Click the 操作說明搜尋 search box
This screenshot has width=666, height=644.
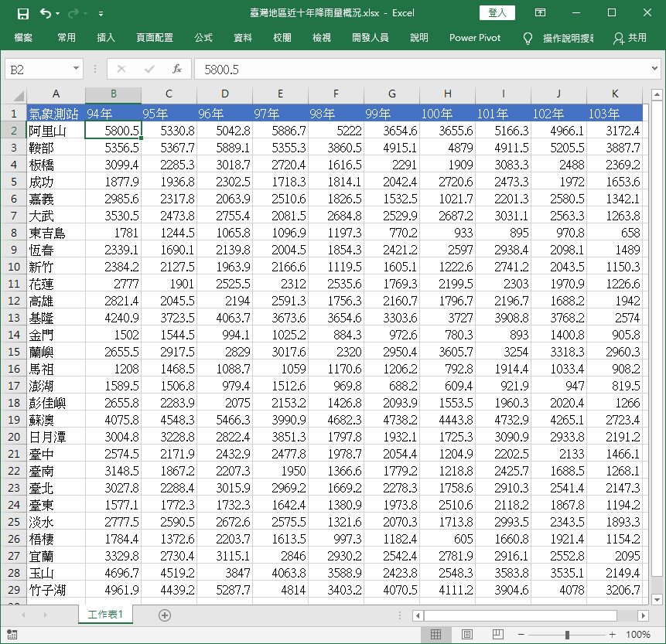(x=569, y=38)
